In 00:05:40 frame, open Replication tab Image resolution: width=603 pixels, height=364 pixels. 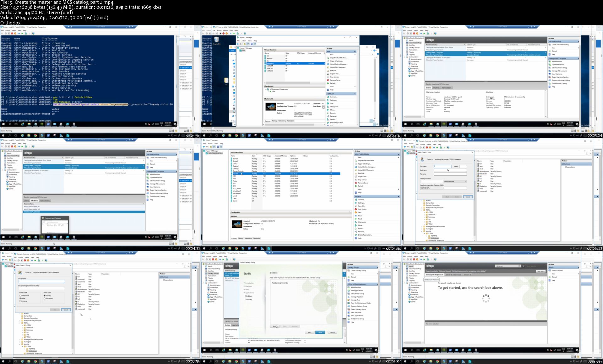click(257, 238)
